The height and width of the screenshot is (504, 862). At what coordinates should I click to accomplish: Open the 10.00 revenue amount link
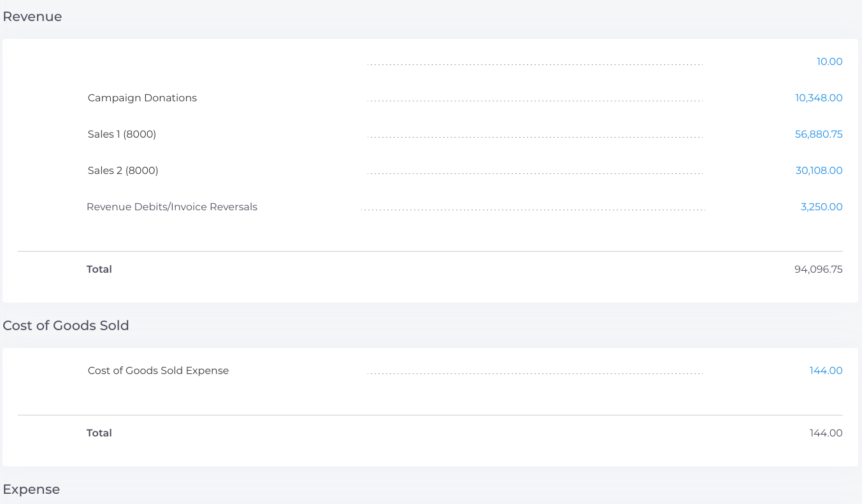pos(829,62)
